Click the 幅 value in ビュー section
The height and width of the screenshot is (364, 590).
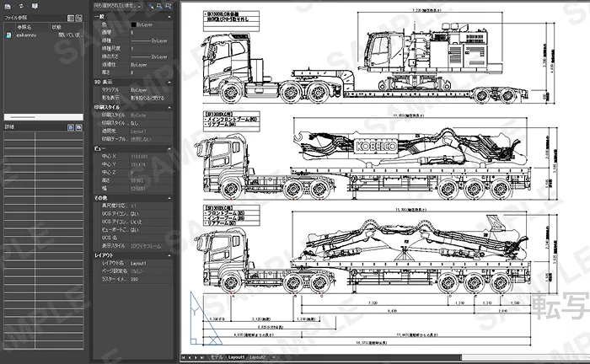point(151,189)
